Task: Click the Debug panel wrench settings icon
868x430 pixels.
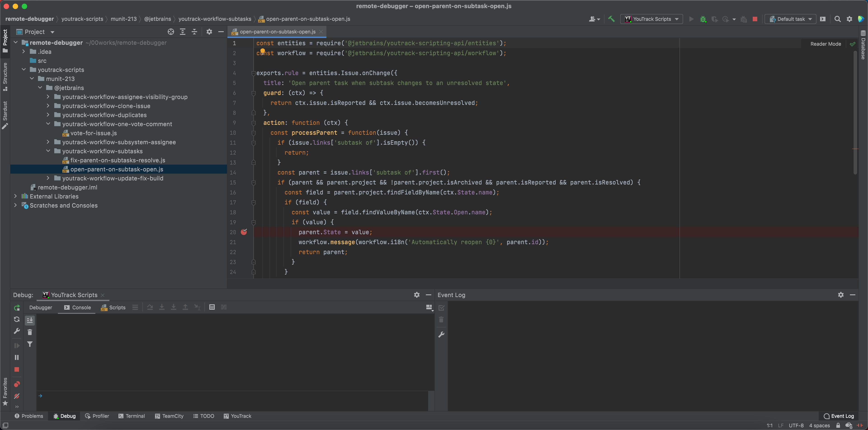Action: pyautogui.click(x=17, y=331)
